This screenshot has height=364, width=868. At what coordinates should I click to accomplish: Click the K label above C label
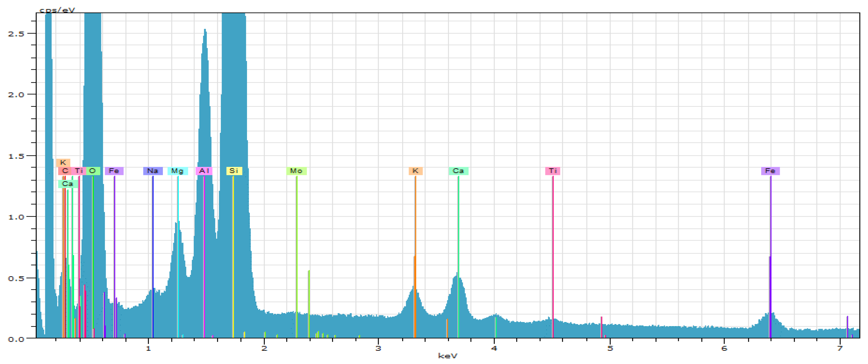(63, 163)
